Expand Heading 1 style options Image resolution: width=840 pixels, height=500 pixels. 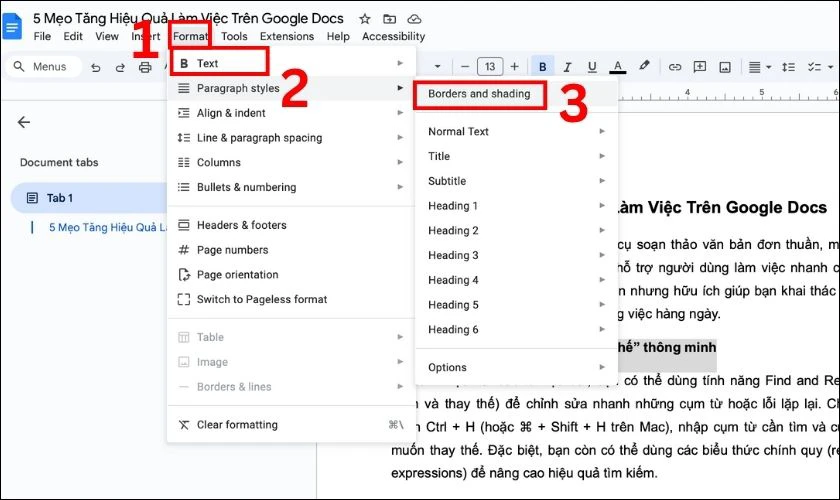click(516, 206)
